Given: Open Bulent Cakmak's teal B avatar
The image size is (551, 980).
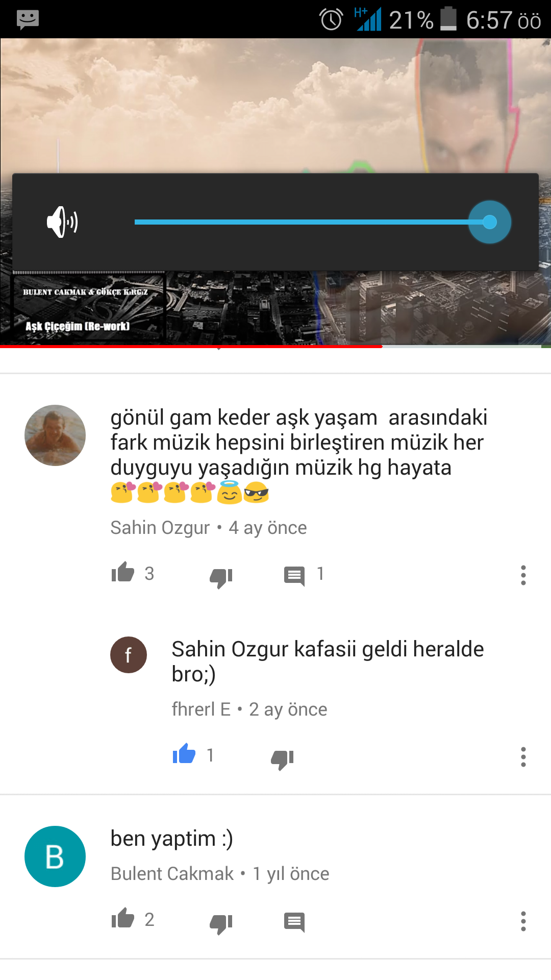Looking at the screenshot, I should (x=55, y=856).
